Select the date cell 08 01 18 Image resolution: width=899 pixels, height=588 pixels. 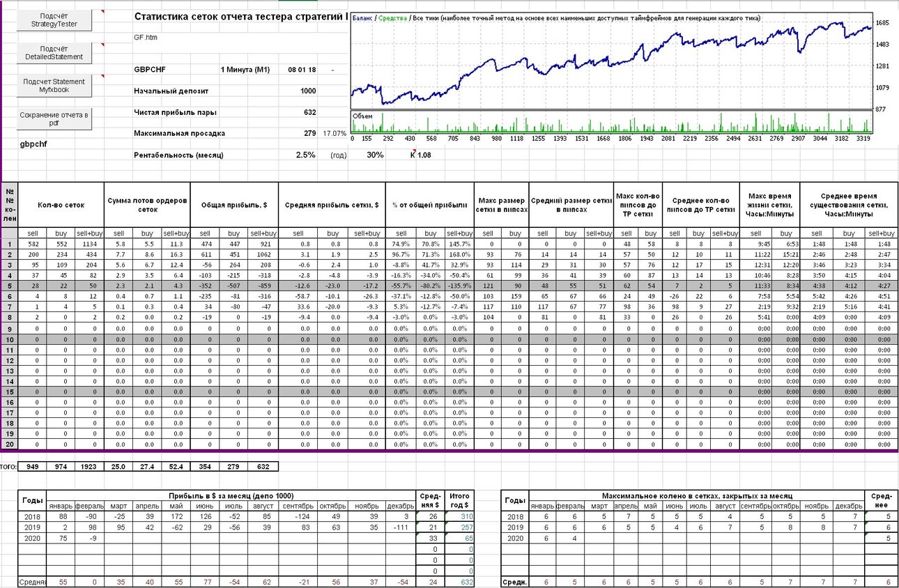(x=301, y=70)
